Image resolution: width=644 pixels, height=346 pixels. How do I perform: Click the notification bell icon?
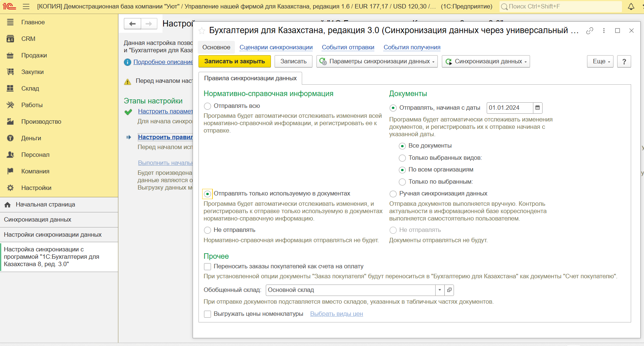[631, 7]
